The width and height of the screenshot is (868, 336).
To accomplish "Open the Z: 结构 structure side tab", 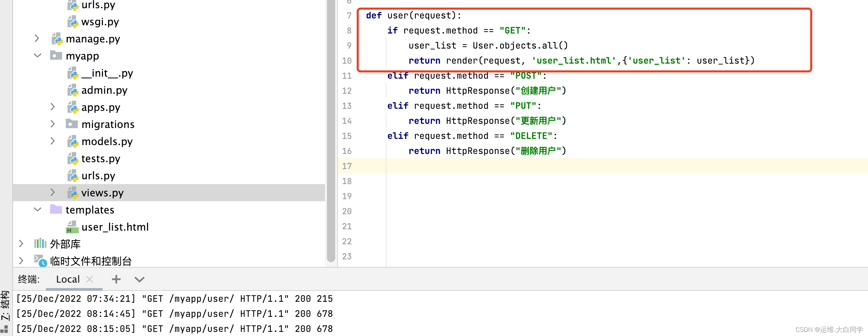I will coord(5,306).
